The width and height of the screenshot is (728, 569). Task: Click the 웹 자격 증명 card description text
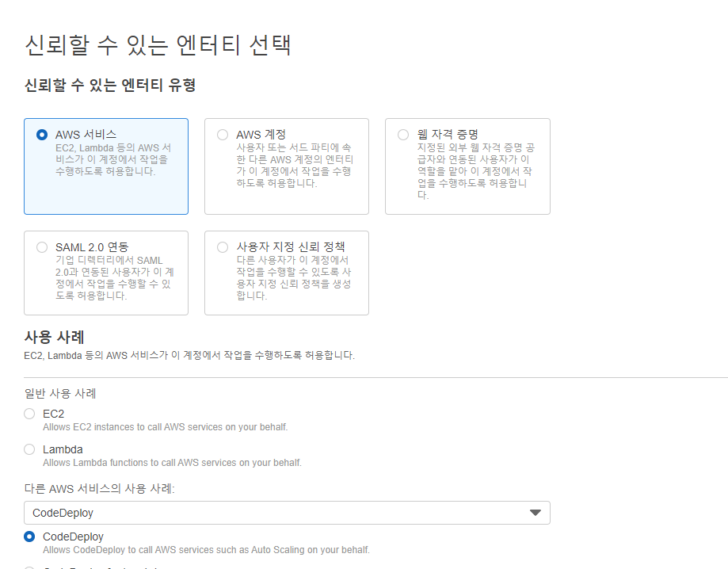475,171
